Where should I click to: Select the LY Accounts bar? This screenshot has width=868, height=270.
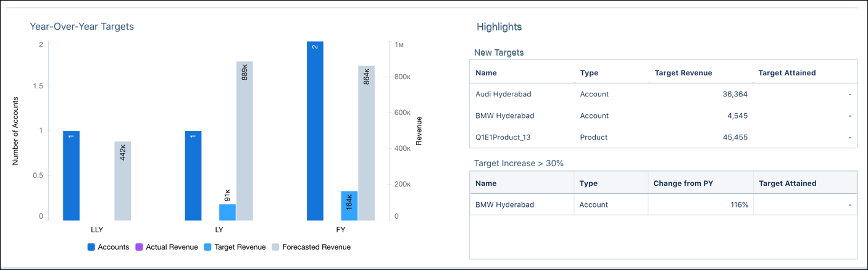pyautogui.click(x=193, y=175)
